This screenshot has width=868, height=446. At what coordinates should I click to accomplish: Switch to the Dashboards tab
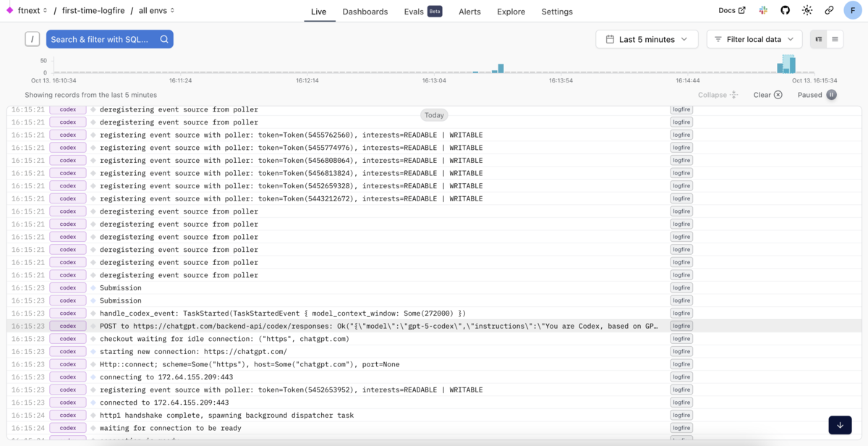365,12
